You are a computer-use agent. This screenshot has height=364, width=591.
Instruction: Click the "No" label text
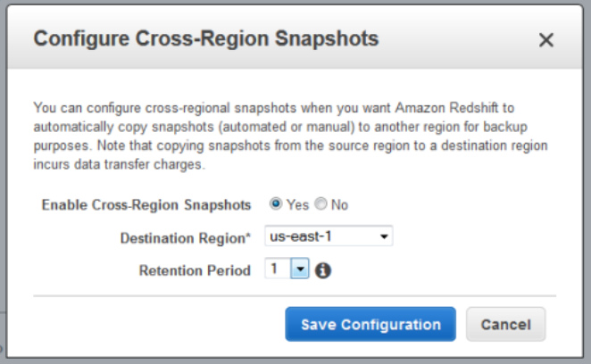click(339, 205)
